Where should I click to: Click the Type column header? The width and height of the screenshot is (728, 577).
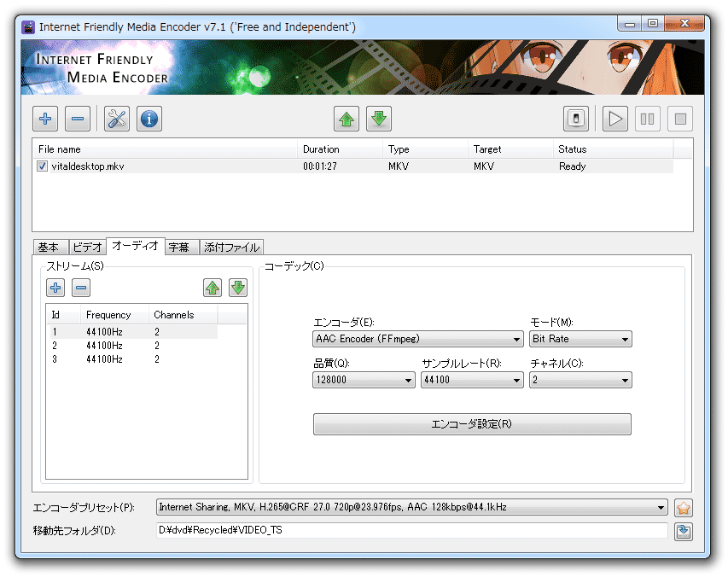425,149
